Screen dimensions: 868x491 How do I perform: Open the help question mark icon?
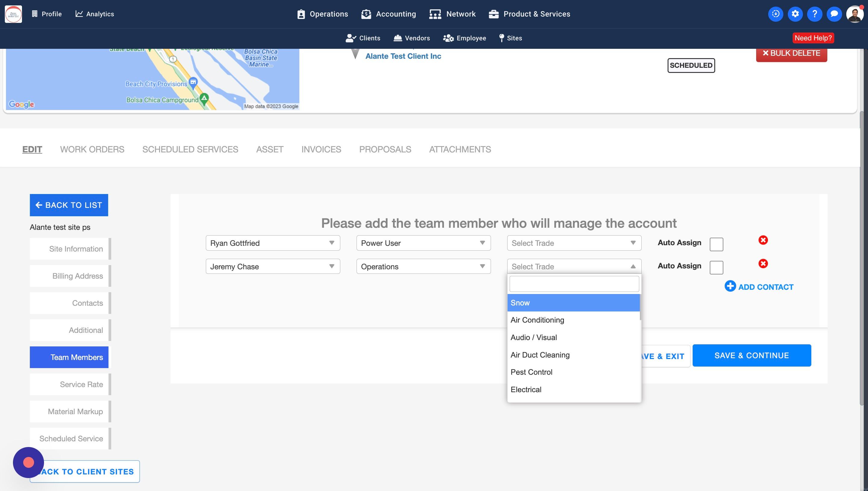(814, 14)
